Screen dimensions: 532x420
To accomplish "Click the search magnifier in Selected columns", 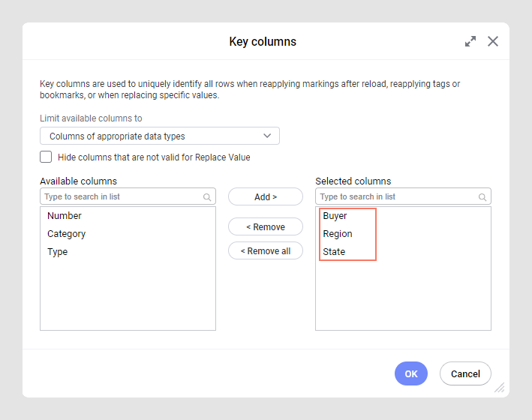I will 482,197.
